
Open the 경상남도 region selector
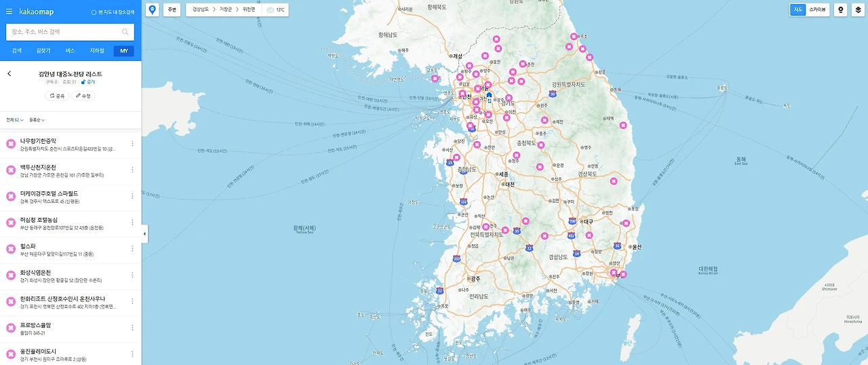coord(200,10)
